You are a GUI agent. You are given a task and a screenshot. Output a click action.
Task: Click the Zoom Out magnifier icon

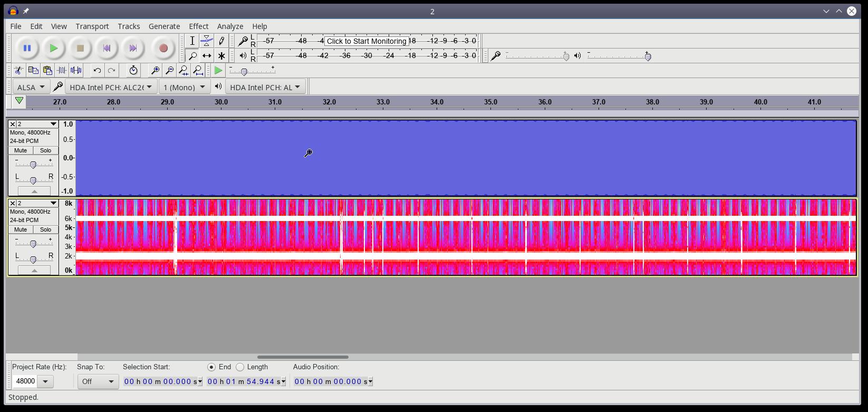click(x=169, y=70)
